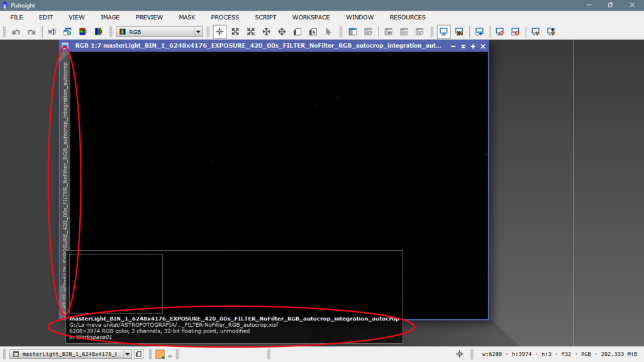Viewport: 644px width, 362px height.
Task: Select the Dynamic Operation pointer icon
Action: point(328,31)
